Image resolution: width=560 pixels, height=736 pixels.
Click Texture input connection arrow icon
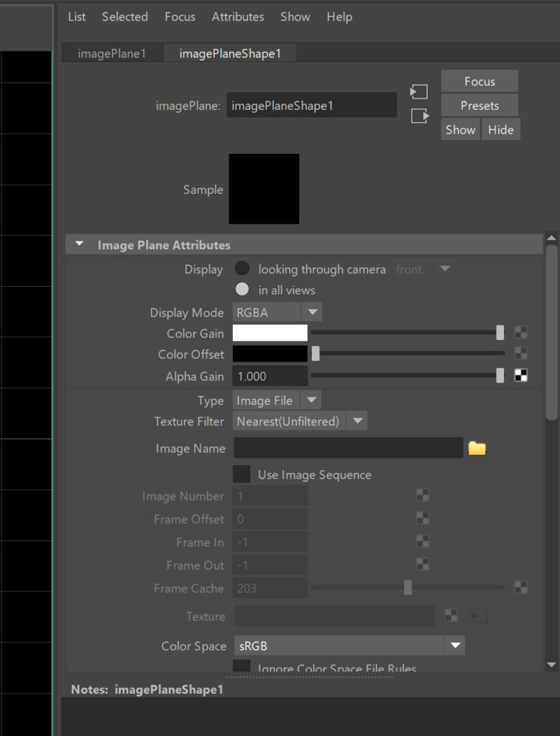point(479,616)
